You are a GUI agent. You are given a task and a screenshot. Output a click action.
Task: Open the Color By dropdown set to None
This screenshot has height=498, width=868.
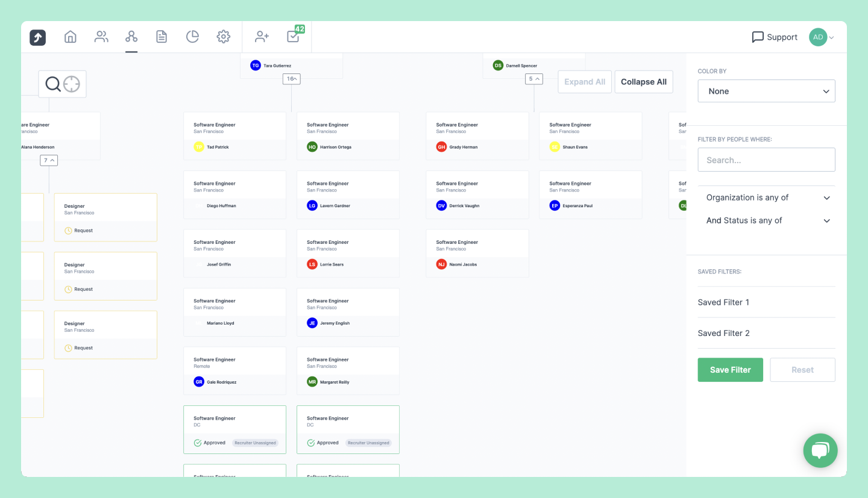point(766,91)
